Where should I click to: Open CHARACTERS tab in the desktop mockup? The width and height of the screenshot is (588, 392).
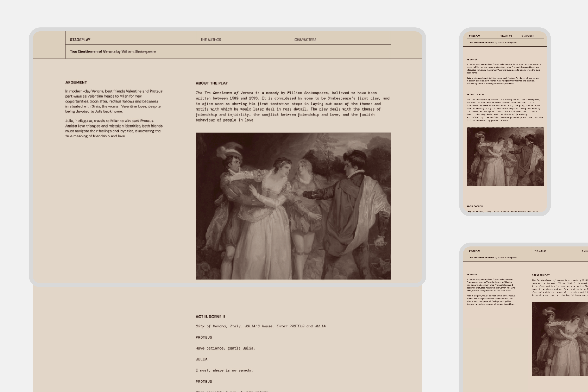tap(305, 40)
